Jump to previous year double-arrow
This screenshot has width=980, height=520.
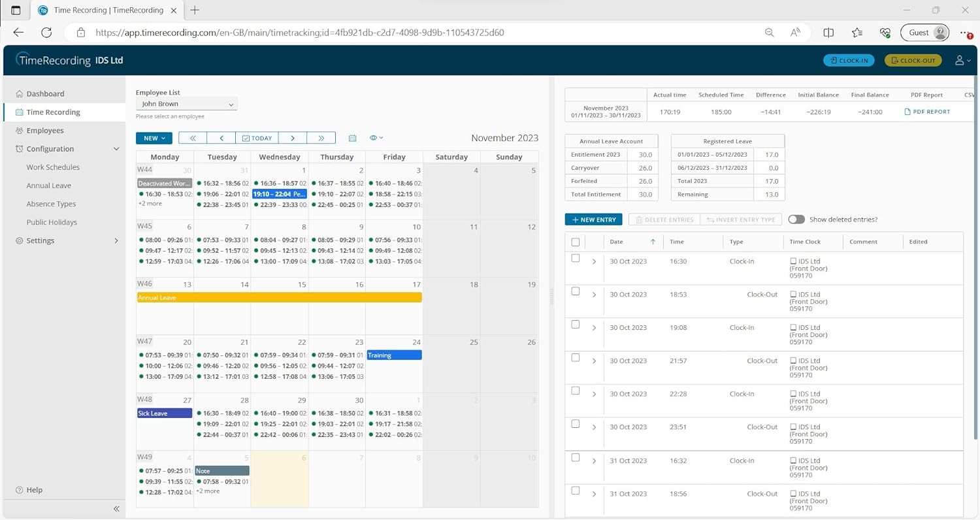[x=193, y=138]
